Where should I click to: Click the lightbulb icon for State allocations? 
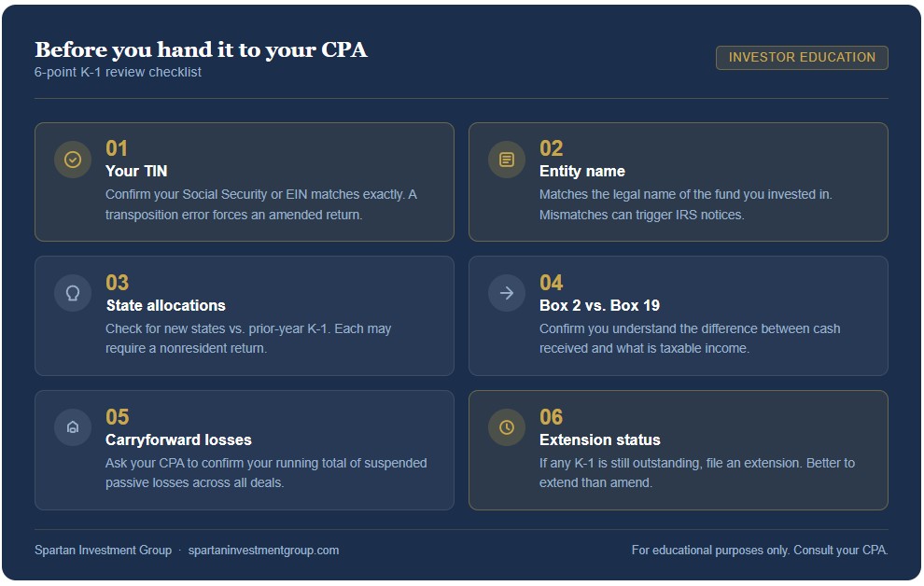(x=73, y=293)
